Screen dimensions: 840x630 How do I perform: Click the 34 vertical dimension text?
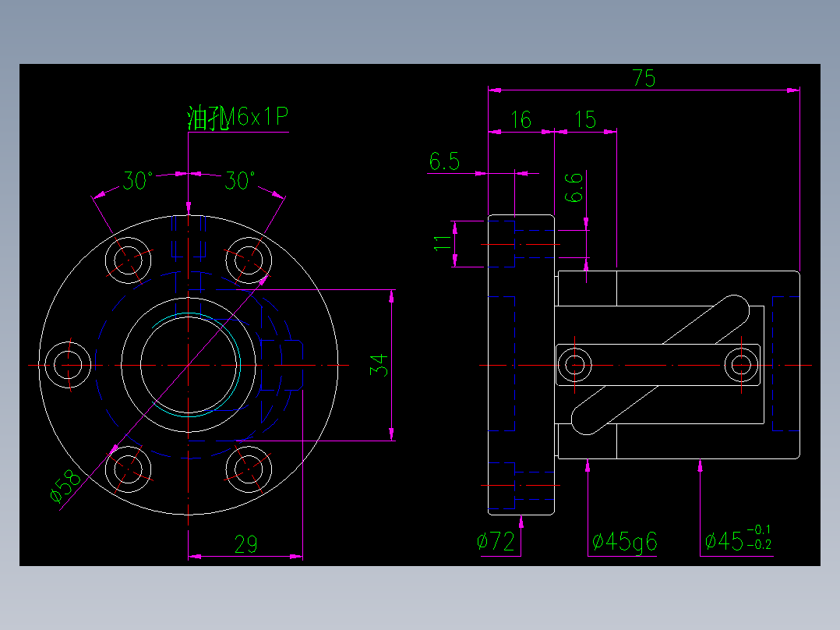[379, 365]
